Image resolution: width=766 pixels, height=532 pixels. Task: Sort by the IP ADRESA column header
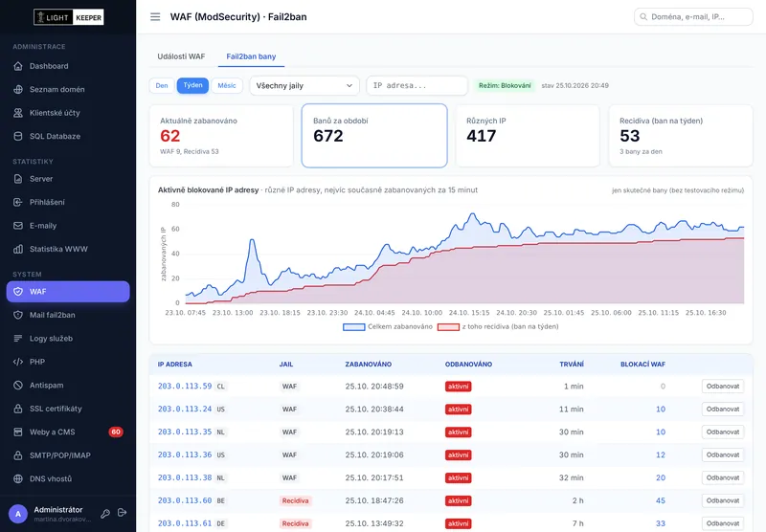click(175, 365)
